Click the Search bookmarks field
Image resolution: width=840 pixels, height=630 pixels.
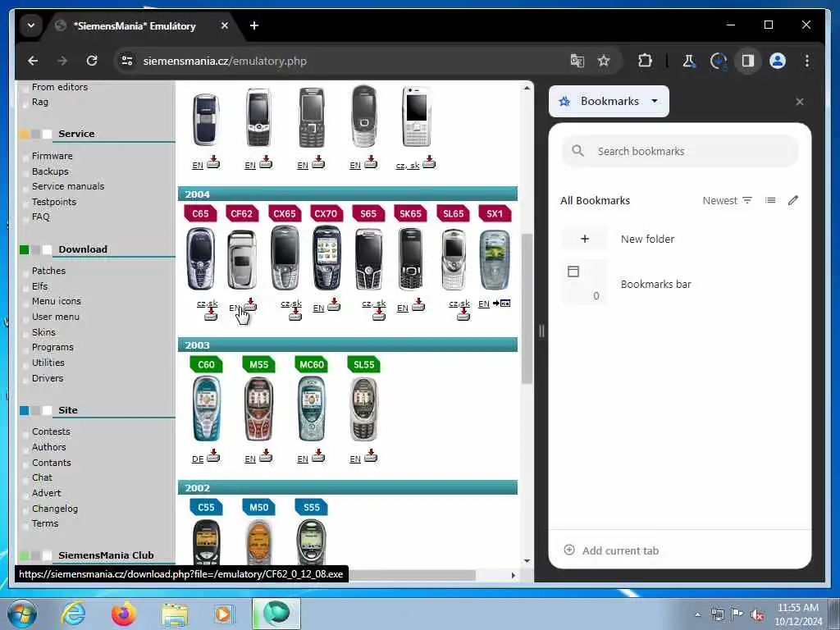point(680,151)
